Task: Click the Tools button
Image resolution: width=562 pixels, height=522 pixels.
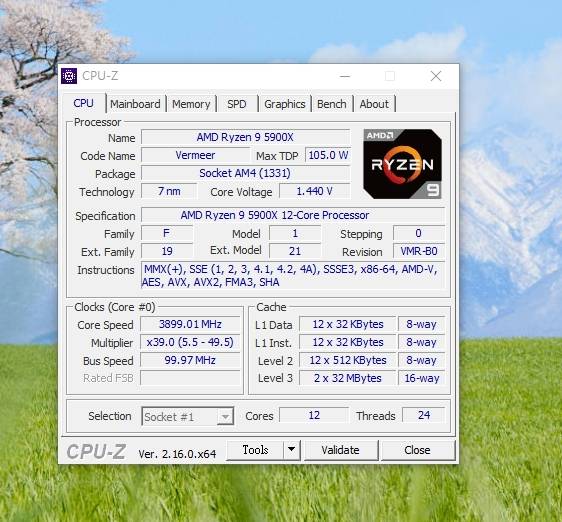Action: click(x=255, y=450)
